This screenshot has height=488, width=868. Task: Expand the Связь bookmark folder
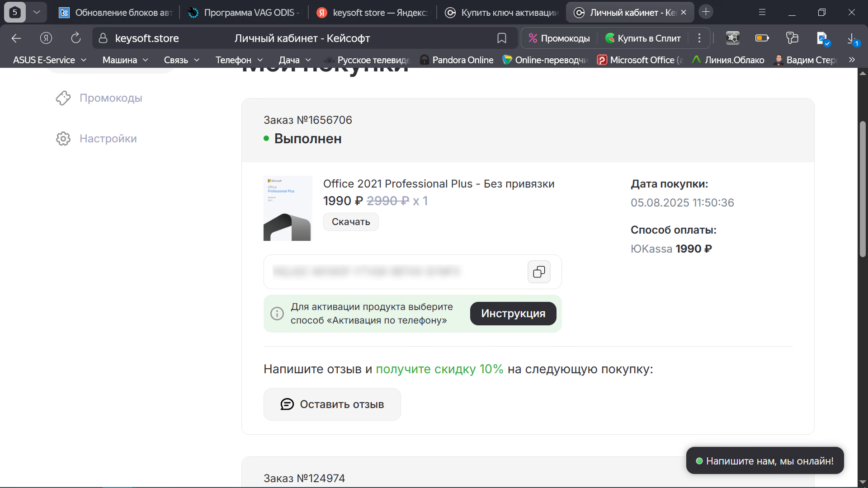tap(182, 60)
